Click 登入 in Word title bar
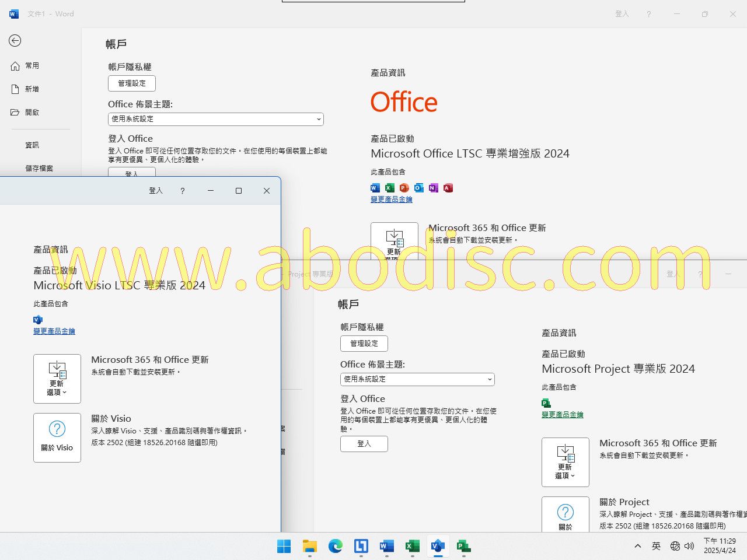 pyautogui.click(x=622, y=14)
